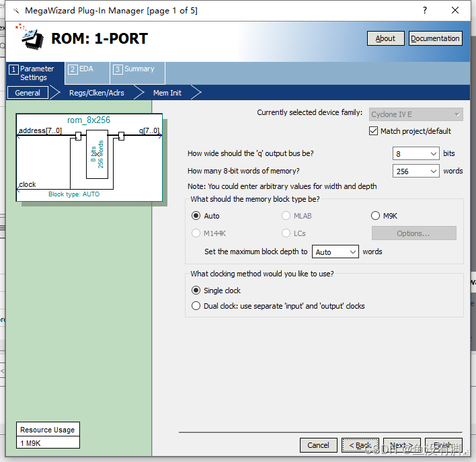Click the output register symbol on q line

pyautogui.click(x=122, y=136)
